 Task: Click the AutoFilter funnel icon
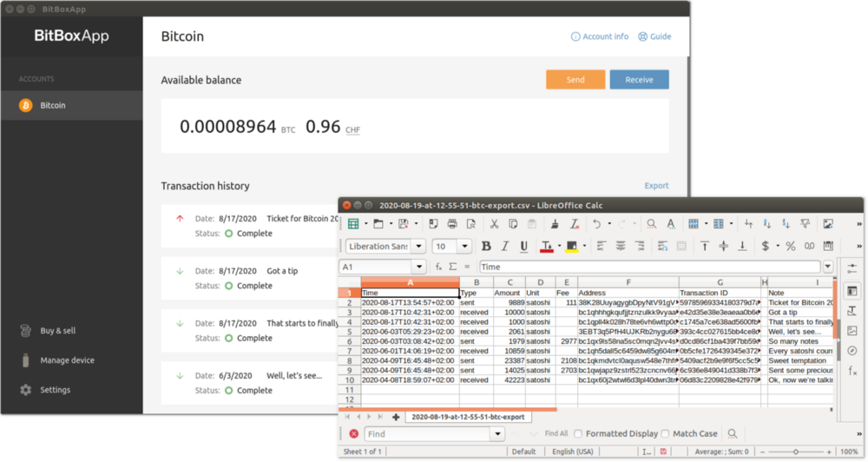pyautogui.click(x=806, y=224)
